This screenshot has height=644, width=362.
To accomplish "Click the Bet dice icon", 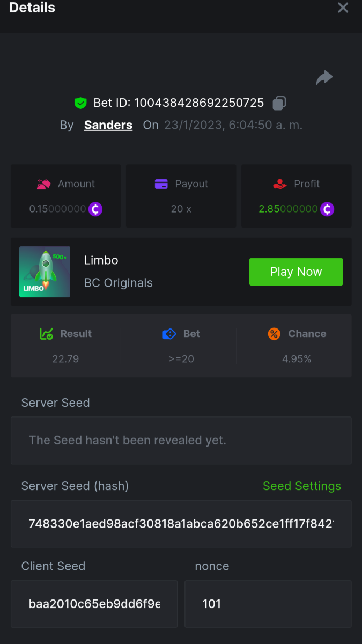I will [169, 334].
